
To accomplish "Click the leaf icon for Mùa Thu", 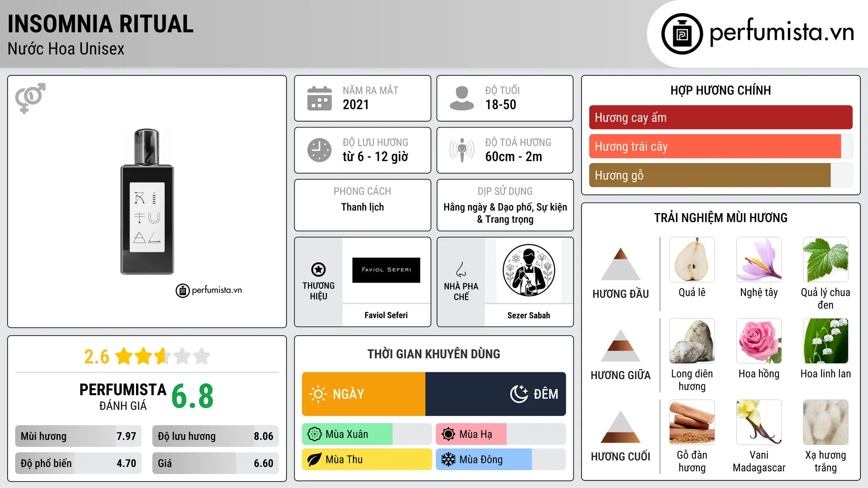I will point(314,460).
